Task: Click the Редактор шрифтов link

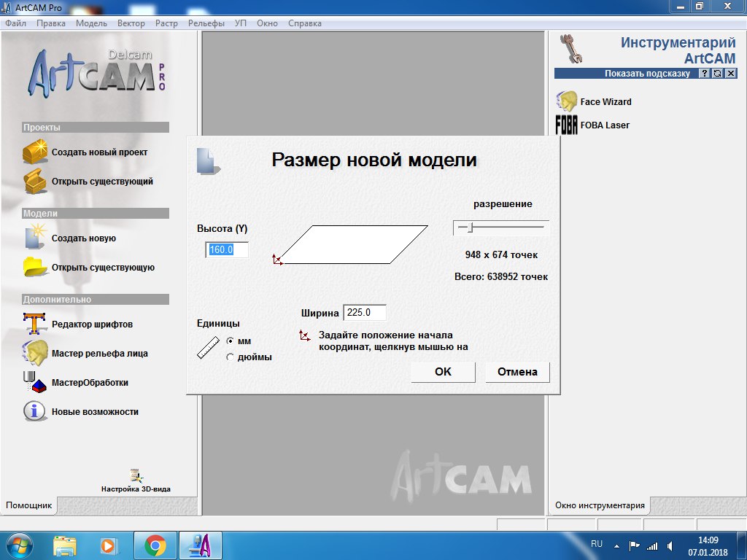Action: tap(92, 324)
